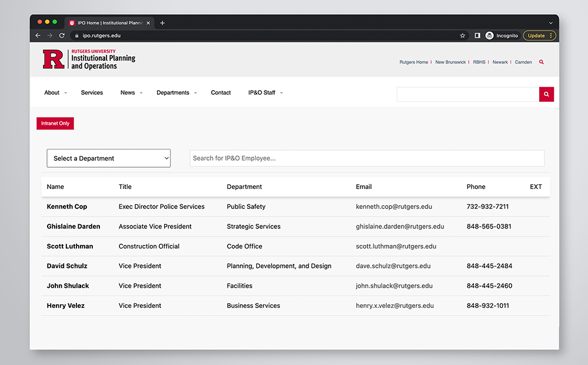Click the name John Shulack
The width and height of the screenshot is (588, 365).
point(68,286)
